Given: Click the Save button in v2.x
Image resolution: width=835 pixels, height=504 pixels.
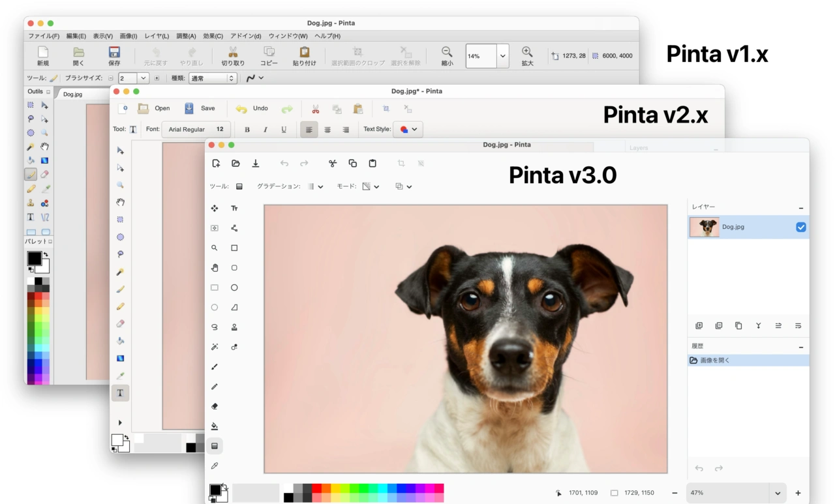Looking at the screenshot, I should [200, 109].
